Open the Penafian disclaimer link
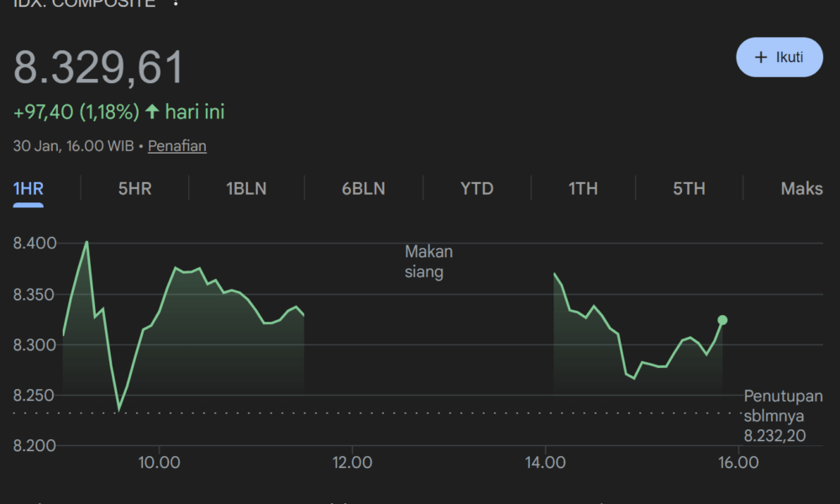The height and width of the screenshot is (504, 840). (x=177, y=146)
